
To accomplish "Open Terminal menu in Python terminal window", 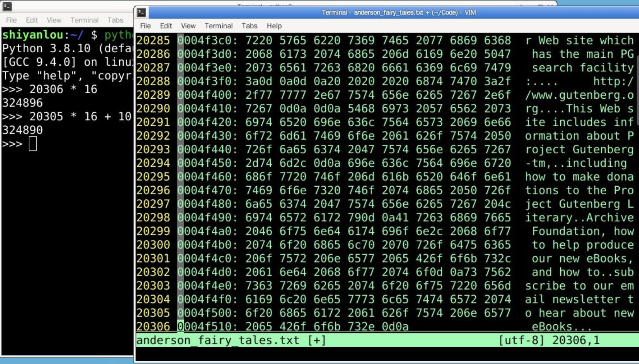I will [x=85, y=20].
